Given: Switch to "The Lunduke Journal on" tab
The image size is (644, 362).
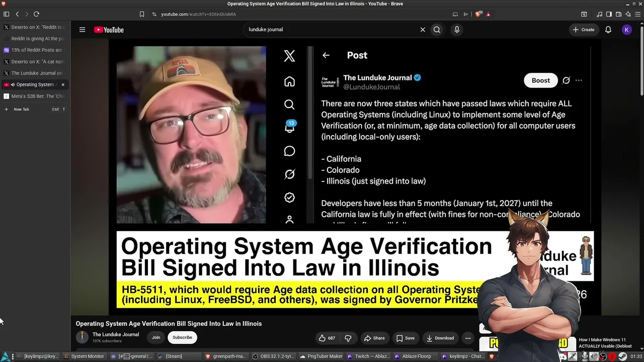Looking at the screenshot, I should 34,73.
